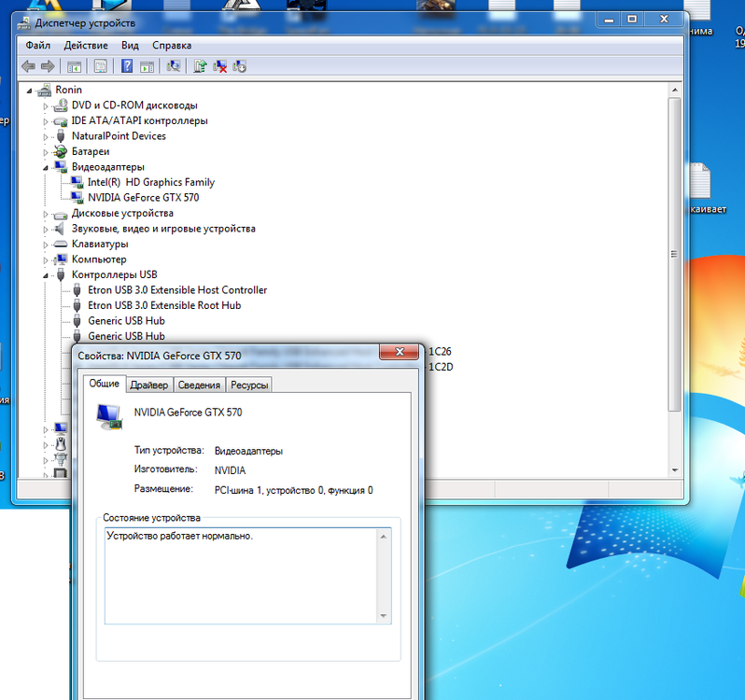Viewport: 745px width, 700px height.
Task: Open the Файл menu
Action: (x=38, y=46)
